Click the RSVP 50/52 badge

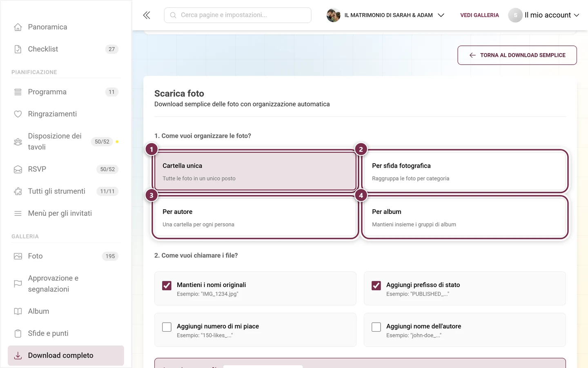point(107,169)
